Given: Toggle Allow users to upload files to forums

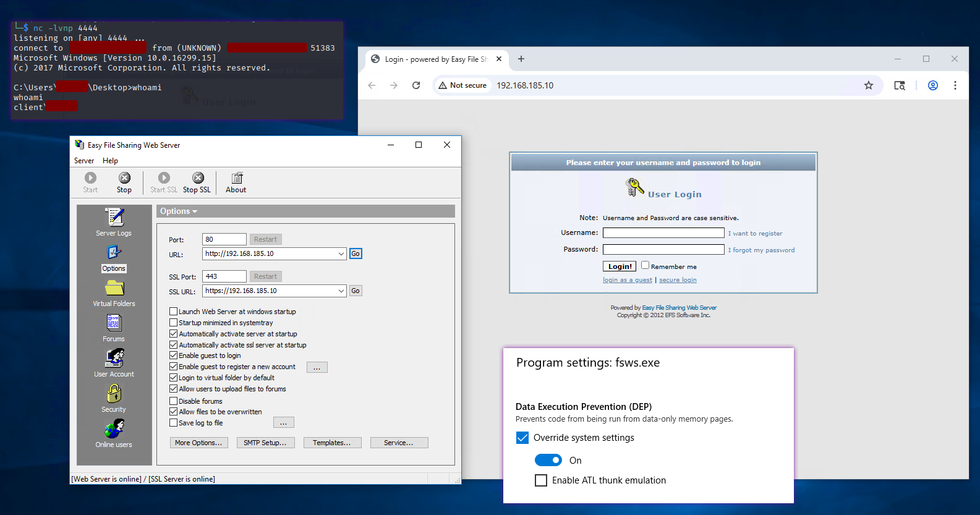Looking at the screenshot, I should pos(174,389).
